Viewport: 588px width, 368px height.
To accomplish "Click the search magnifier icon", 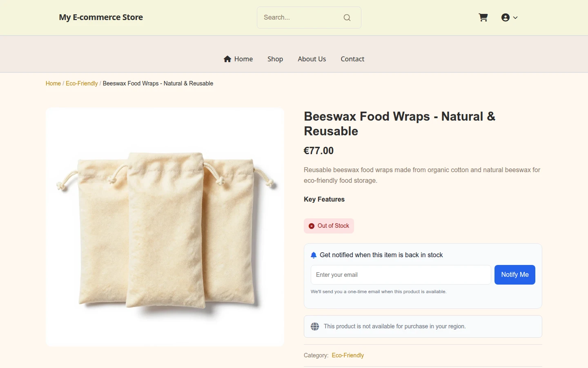I will coord(347,18).
